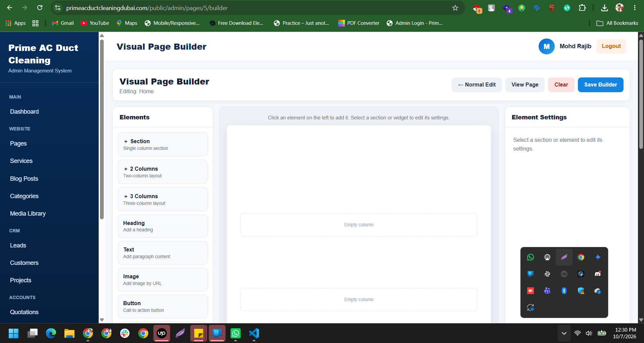Add a Section element
Viewport: 644px width, 343px height.
point(163,144)
